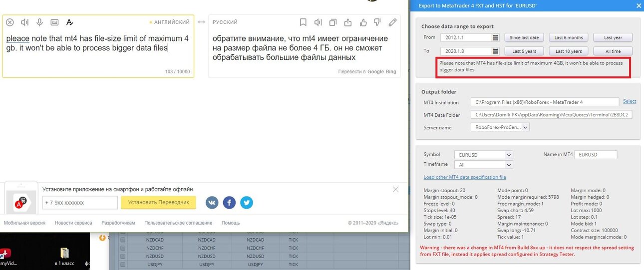Open the Facebook share icon
Image resolution: width=644 pixels, height=270 pixels.
(229, 203)
